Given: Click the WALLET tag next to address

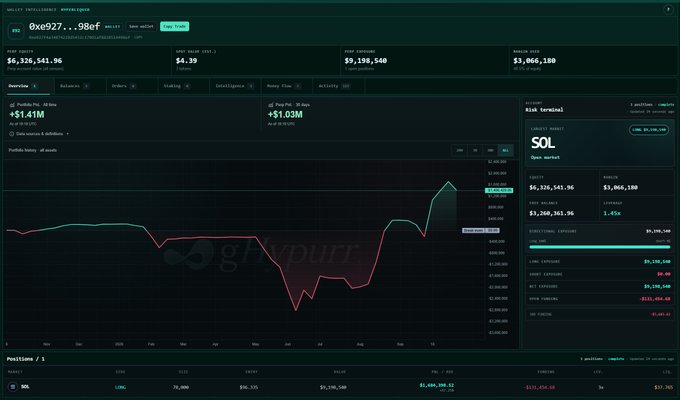Looking at the screenshot, I should [x=112, y=27].
